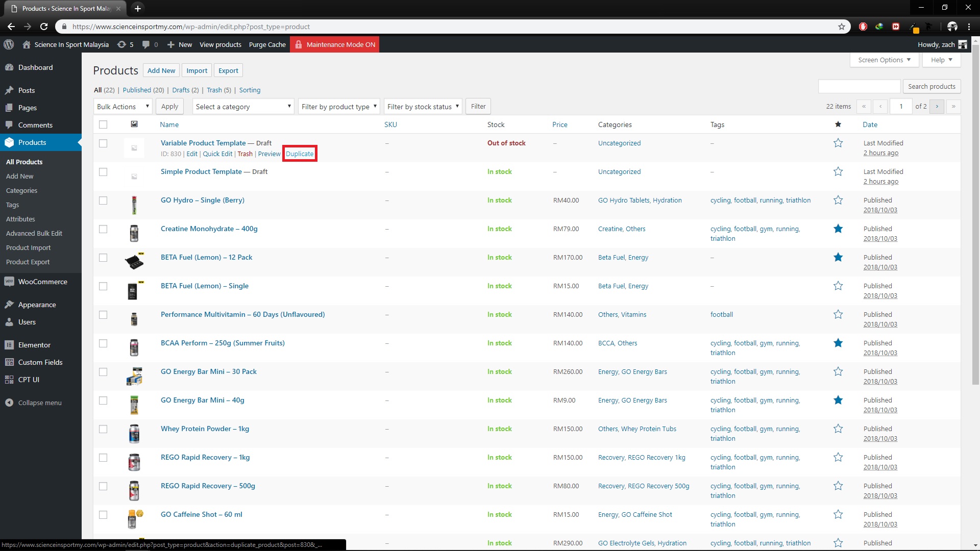Toggle featured star for Whey Protein Powder
This screenshot has height=551, width=980.
[x=838, y=429]
